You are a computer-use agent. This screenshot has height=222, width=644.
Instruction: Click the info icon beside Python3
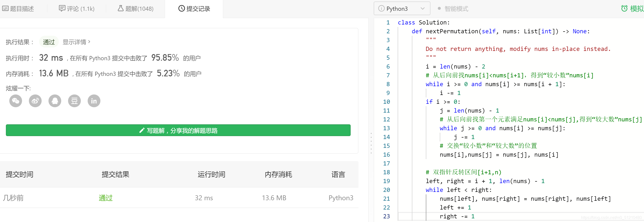point(381,9)
